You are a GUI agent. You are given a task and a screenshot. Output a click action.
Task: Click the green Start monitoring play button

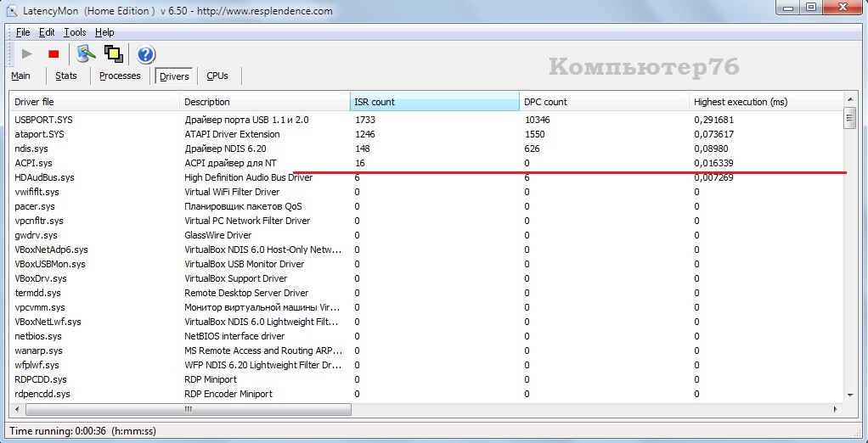coord(26,53)
